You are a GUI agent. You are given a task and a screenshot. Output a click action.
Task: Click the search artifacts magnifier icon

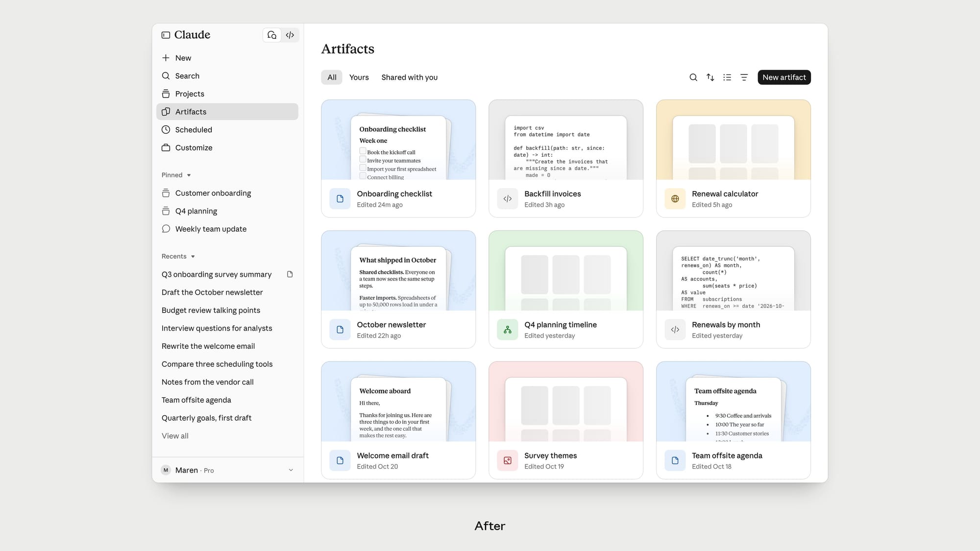pos(693,77)
